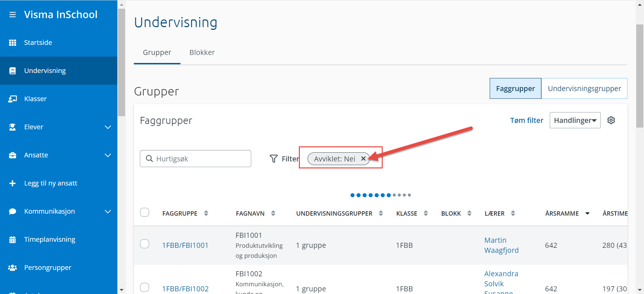Check the 1FBB/FBI1002 row checkbox

coord(145,287)
